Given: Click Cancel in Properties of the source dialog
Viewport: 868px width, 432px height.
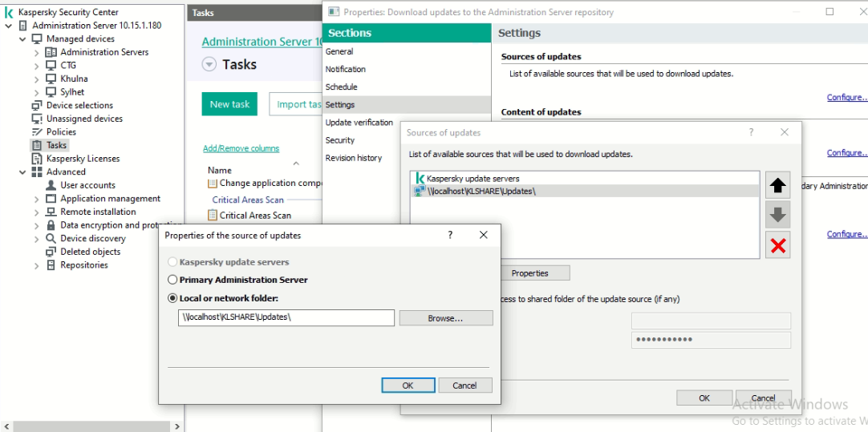Looking at the screenshot, I should pos(464,386).
